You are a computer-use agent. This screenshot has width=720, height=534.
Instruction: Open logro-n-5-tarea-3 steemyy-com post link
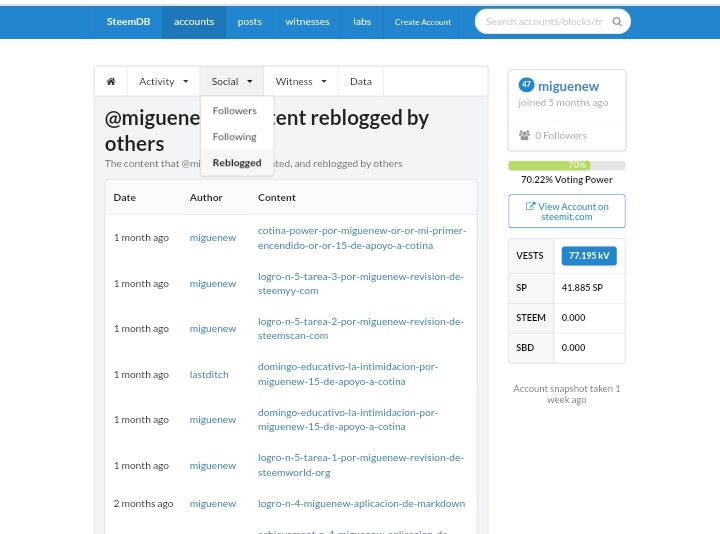(x=361, y=284)
